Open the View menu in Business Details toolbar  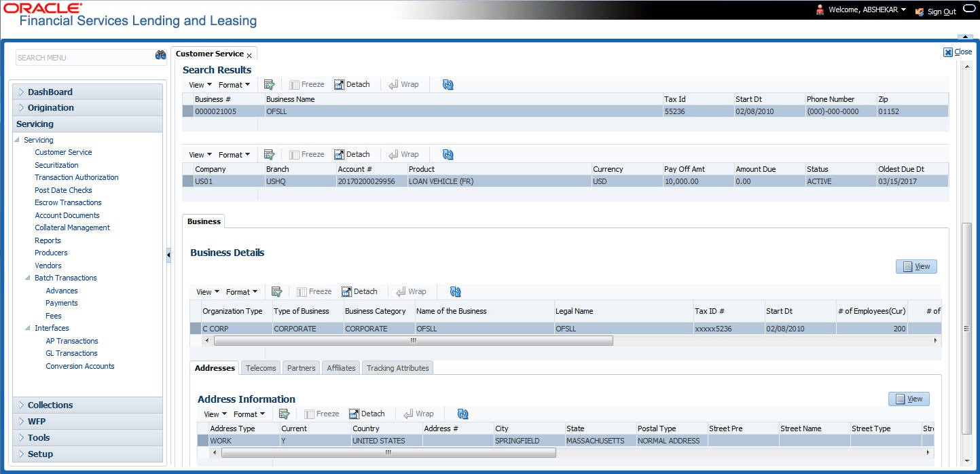point(207,292)
